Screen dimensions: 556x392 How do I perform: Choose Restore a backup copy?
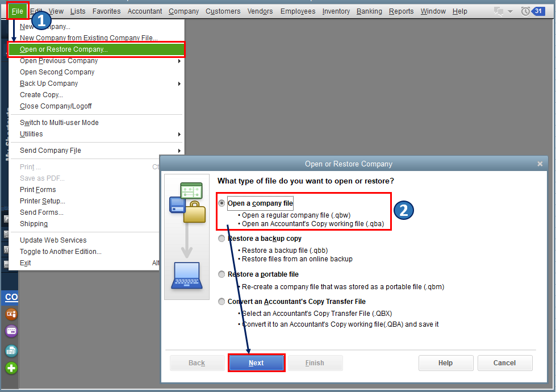click(221, 238)
